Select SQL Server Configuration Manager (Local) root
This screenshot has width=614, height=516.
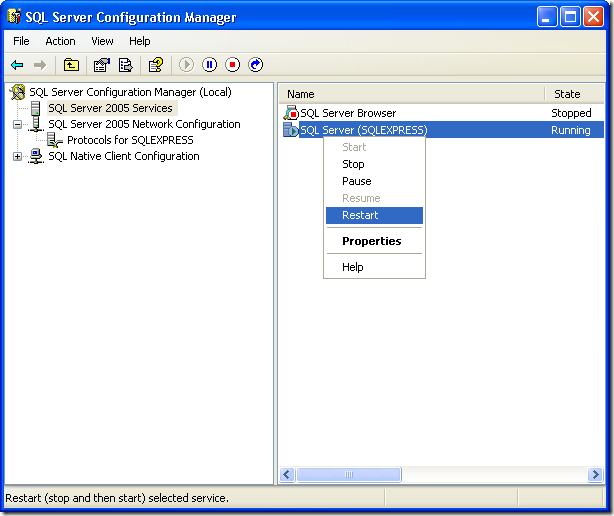[x=130, y=92]
